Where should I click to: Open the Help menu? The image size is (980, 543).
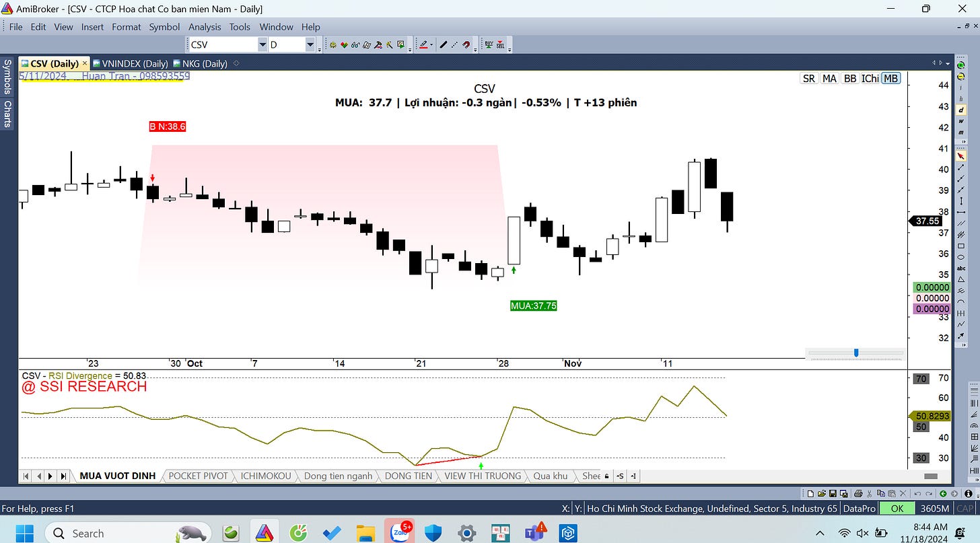tap(311, 27)
